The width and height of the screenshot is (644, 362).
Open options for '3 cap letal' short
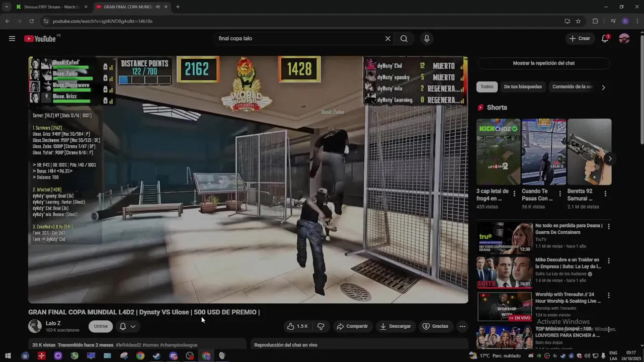point(514,194)
